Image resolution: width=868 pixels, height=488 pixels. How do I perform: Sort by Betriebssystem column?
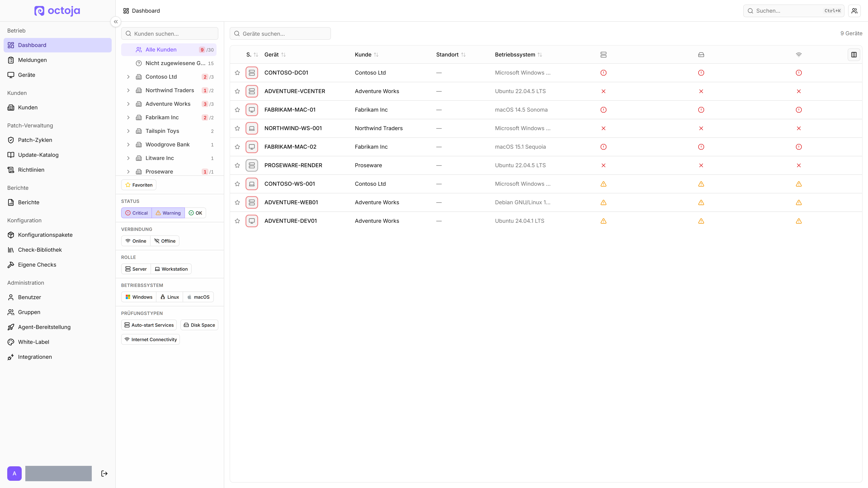pos(518,54)
